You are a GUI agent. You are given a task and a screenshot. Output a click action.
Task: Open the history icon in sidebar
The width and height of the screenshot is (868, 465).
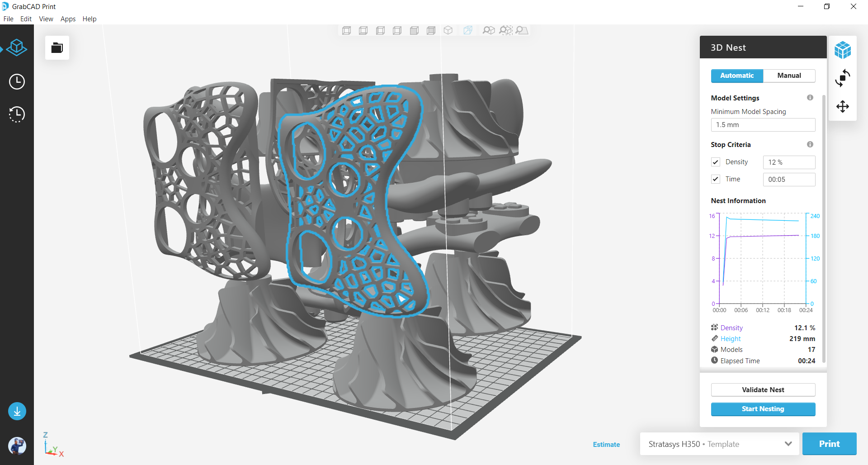coord(17,114)
